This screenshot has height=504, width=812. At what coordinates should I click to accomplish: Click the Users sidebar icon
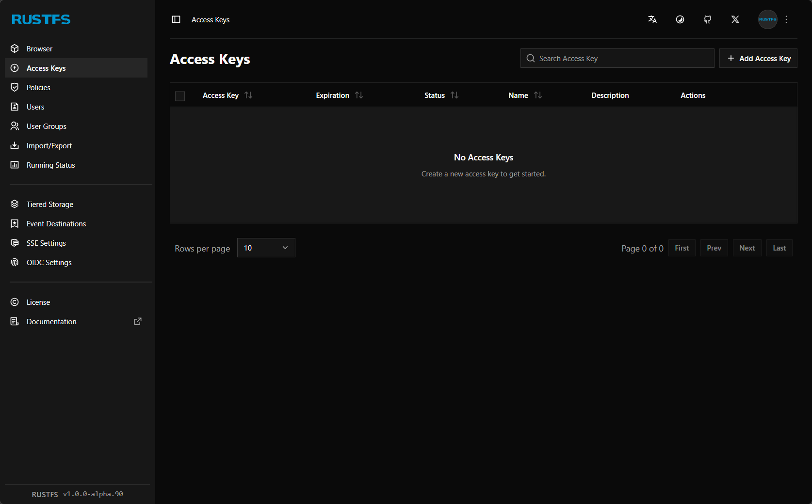(15, 107)
